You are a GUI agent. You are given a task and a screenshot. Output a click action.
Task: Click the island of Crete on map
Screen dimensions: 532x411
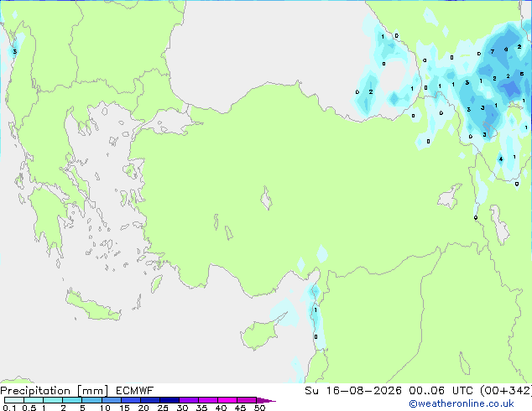92,306
